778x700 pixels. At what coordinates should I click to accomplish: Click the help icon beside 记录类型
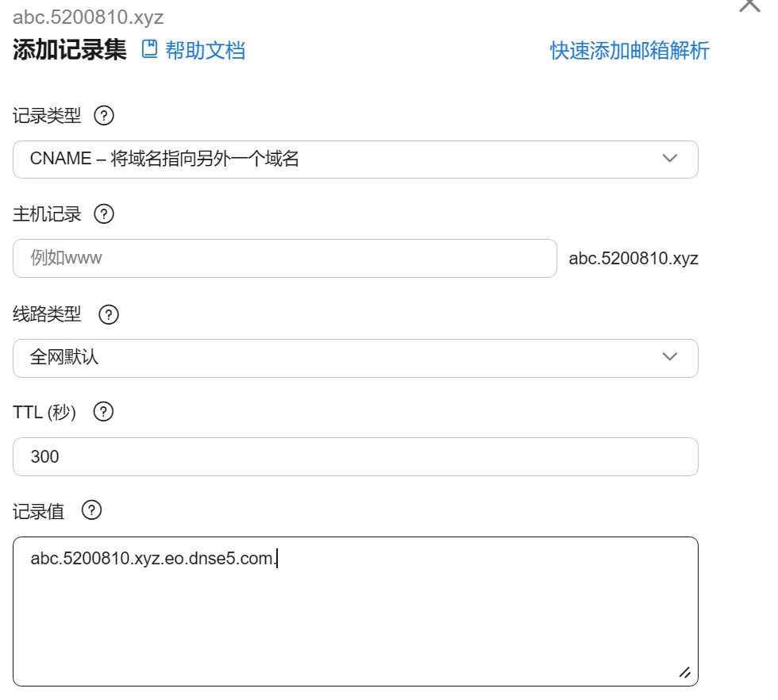point(104,116)
